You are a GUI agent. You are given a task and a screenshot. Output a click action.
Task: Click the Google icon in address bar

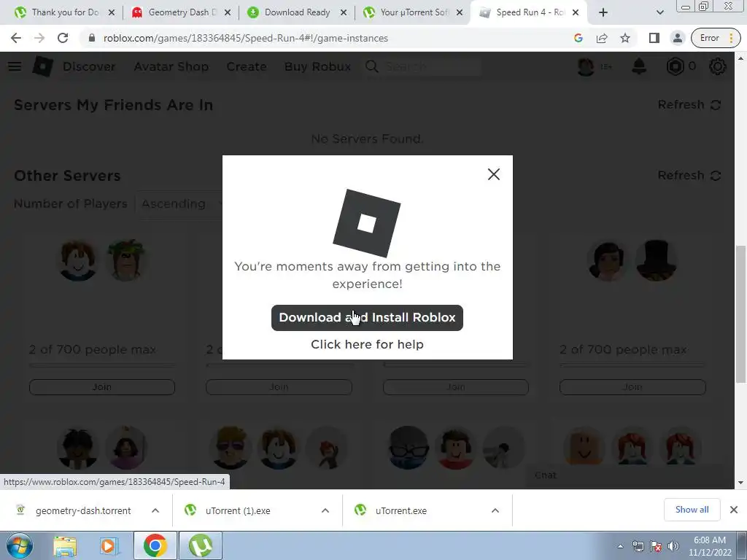point(578,38)
